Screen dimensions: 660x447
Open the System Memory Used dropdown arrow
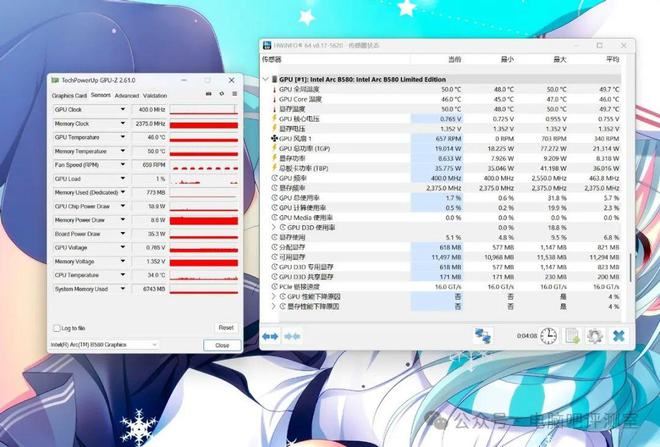pos(123,289)
